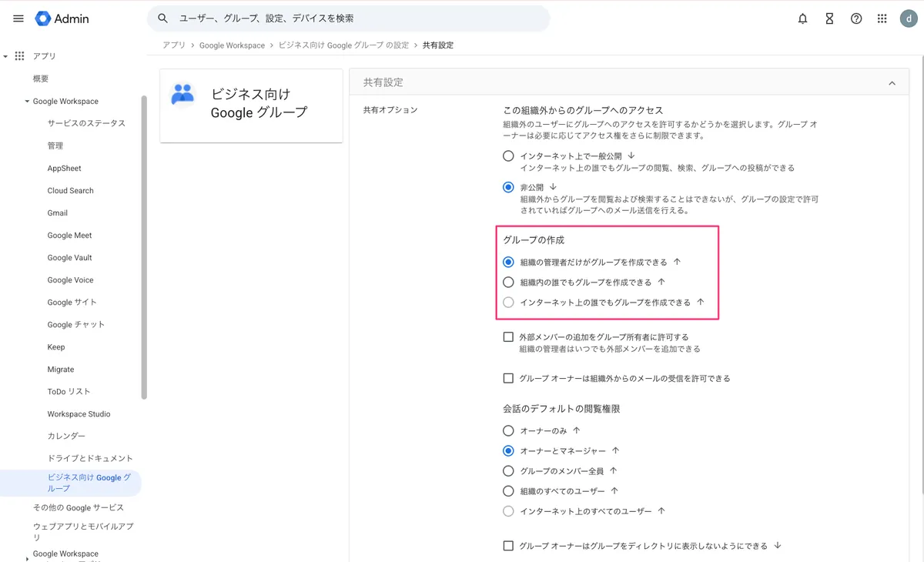
Task: Click the Google Groups people icon
Action: 182,94
